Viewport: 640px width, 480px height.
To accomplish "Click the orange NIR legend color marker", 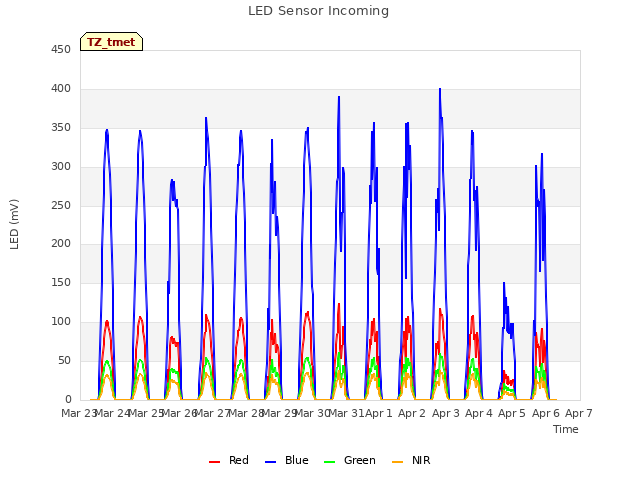I will tap(397, 462).
